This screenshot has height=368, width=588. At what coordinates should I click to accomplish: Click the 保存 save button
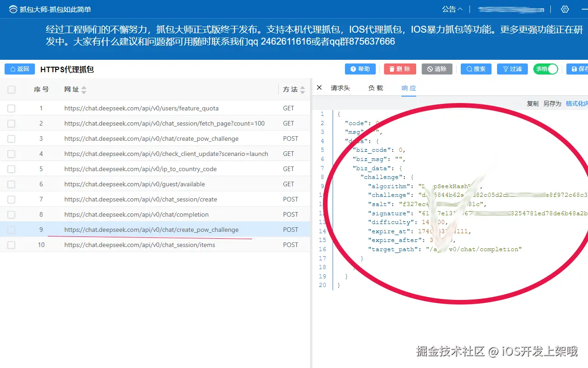[x=578, y=69]
